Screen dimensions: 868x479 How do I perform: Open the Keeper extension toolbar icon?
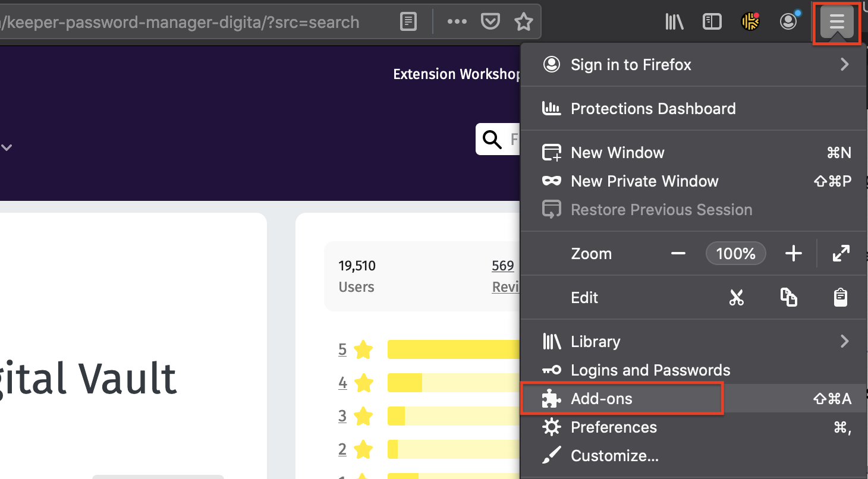point(751,22)
